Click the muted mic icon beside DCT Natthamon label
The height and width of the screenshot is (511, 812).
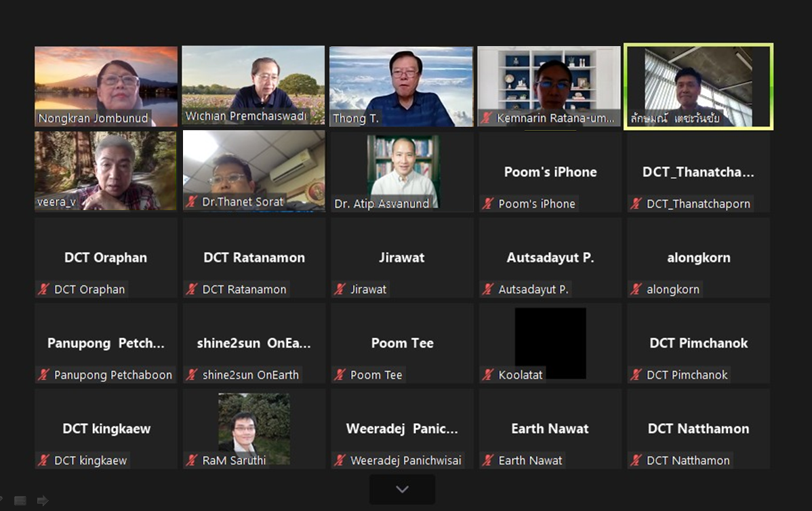(636, 459)
